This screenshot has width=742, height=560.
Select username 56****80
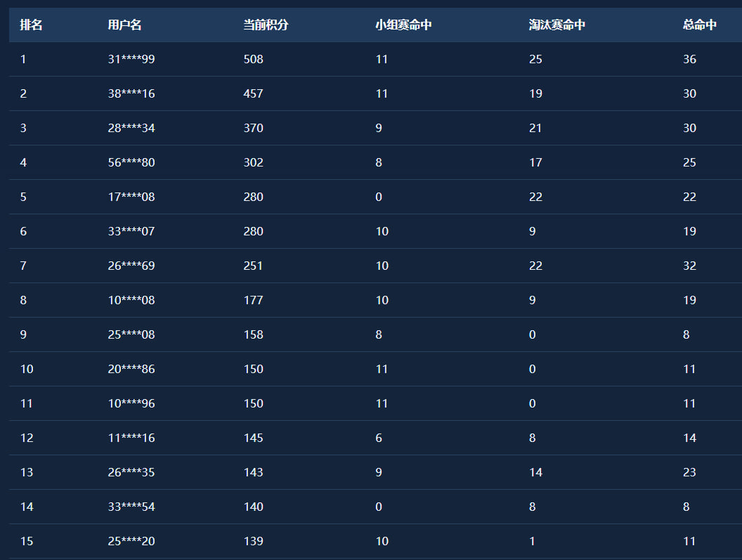(131, 163)
